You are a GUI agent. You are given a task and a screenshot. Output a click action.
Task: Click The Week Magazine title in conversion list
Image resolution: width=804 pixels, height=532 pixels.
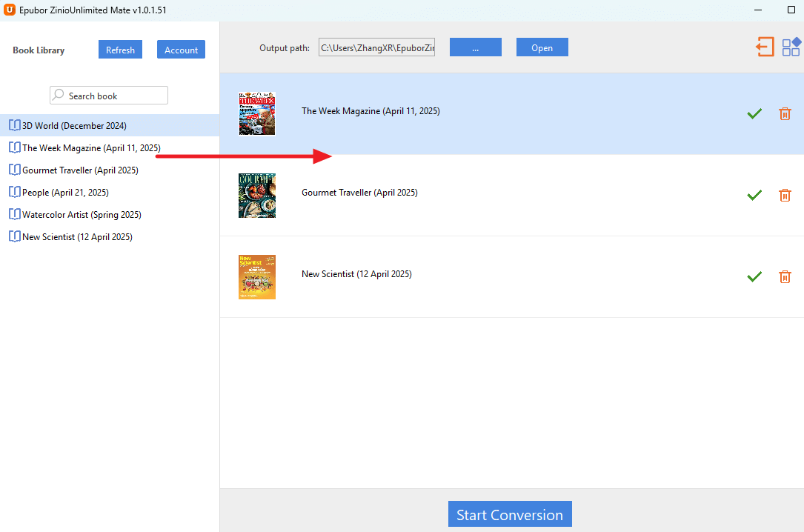[x=371, y=110]
